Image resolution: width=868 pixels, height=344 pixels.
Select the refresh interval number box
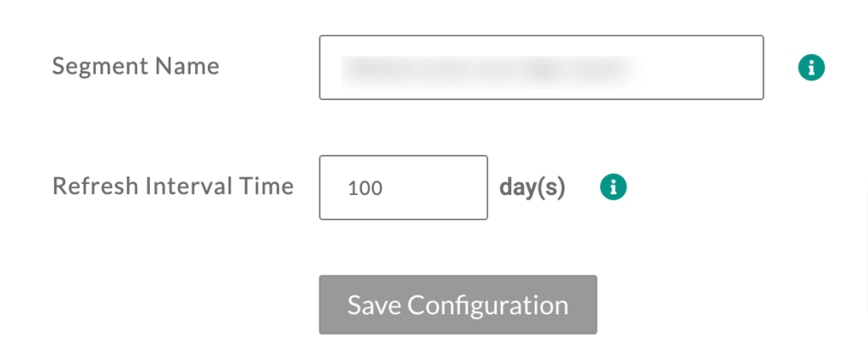click(x=403, y=187)
